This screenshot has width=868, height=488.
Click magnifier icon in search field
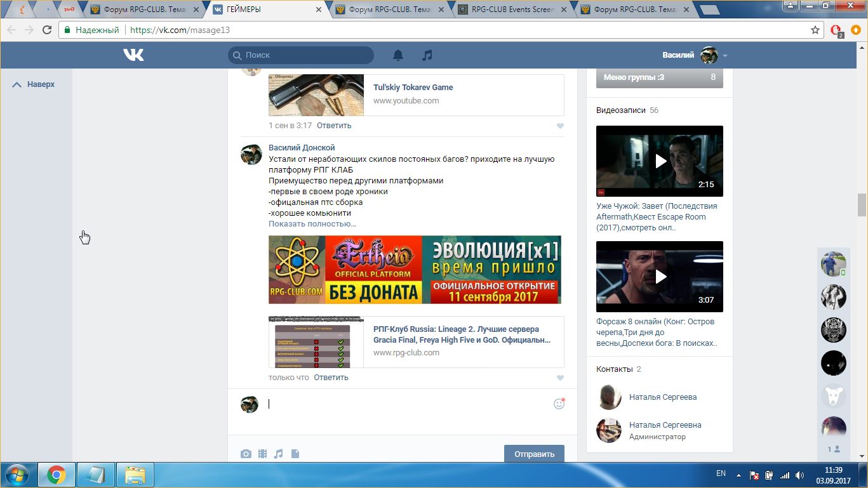pos(237,55)
